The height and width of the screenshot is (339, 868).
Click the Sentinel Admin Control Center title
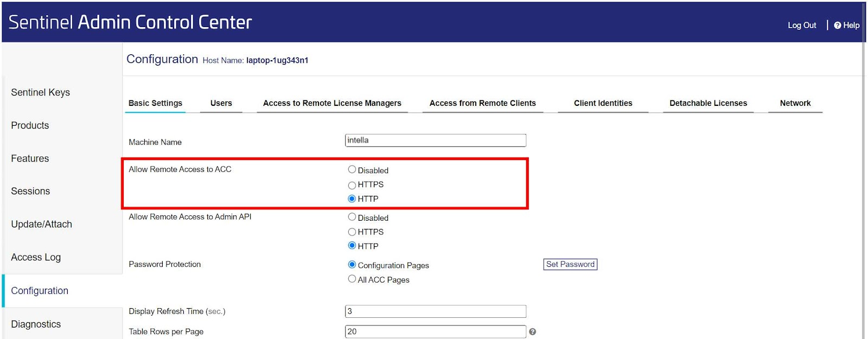click(x=130, y=22)
